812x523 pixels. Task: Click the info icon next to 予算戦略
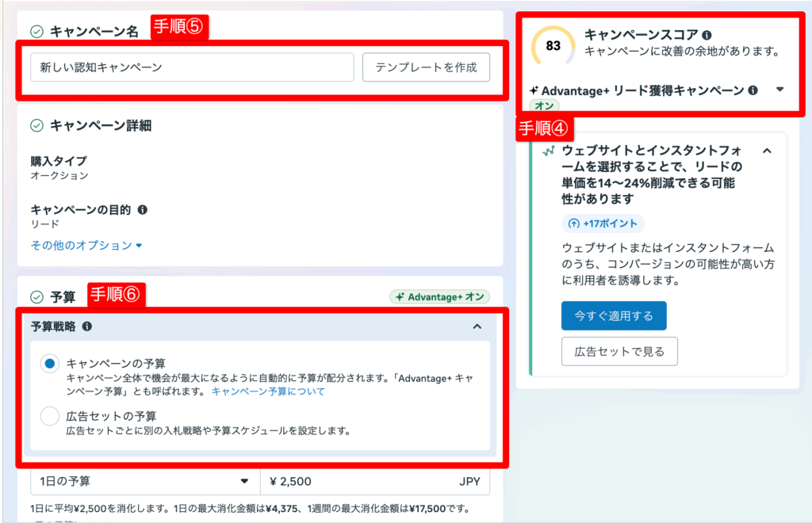pyautogui.click(x=87, y=326)
